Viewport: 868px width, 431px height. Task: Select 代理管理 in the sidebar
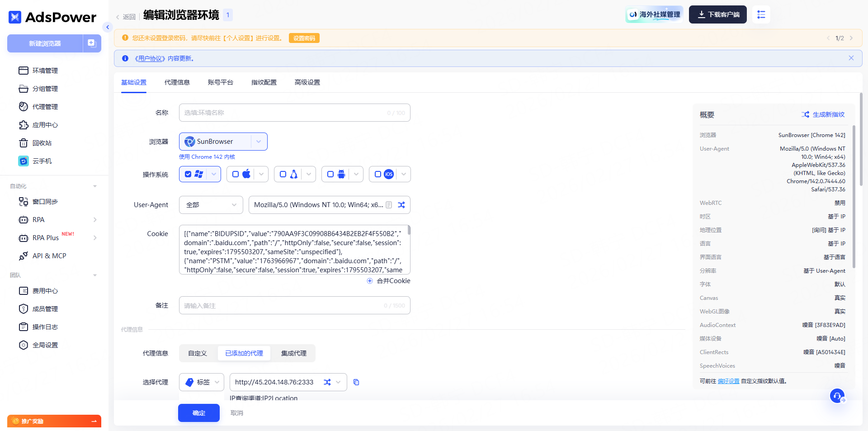(45, 107)
